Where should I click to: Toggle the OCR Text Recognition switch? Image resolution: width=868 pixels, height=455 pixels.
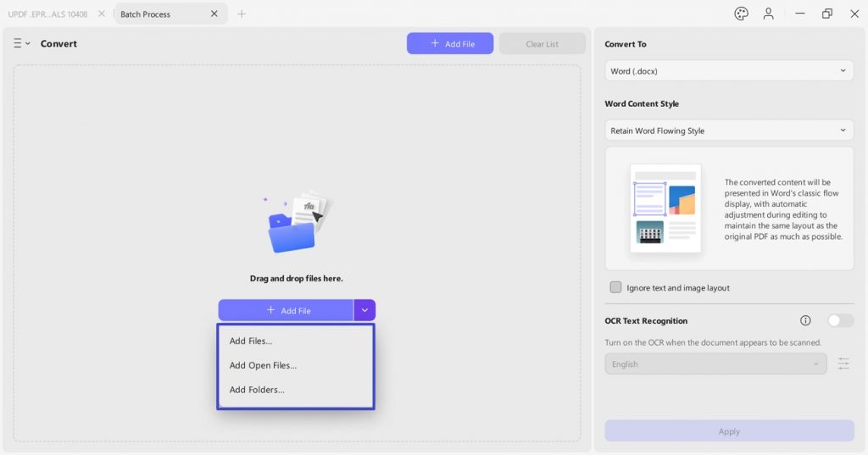[840, 320]
